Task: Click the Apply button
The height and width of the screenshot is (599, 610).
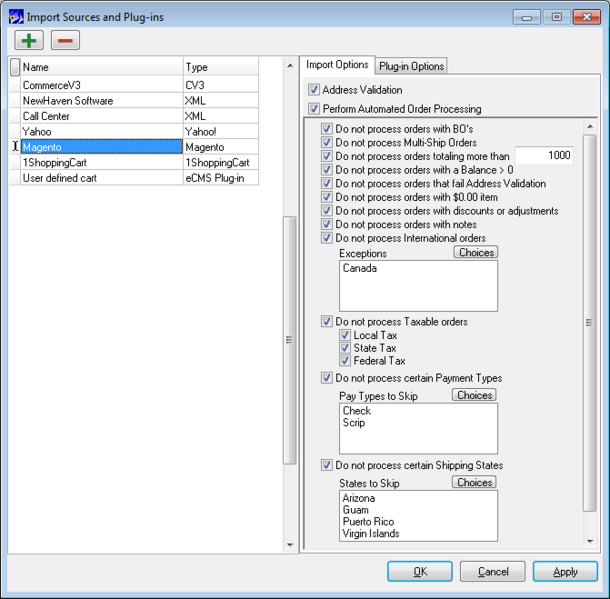Action: pos(565,571)
